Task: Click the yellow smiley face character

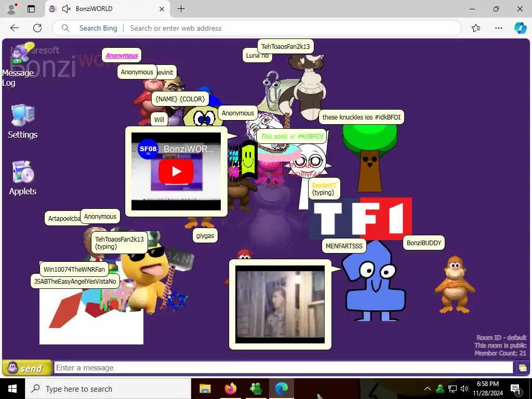Action: (248, 160)
